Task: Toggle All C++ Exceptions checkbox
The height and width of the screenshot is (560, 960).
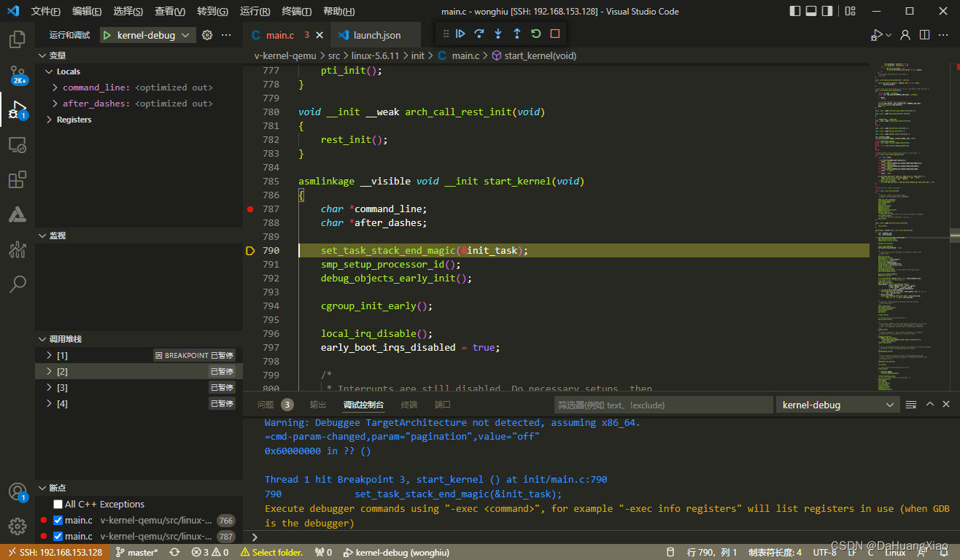Action: point(58,504)
